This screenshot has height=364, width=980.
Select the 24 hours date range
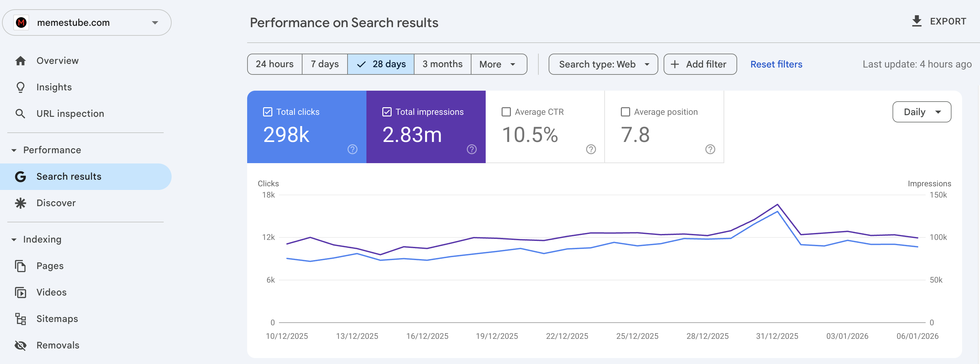click(274, 64)
